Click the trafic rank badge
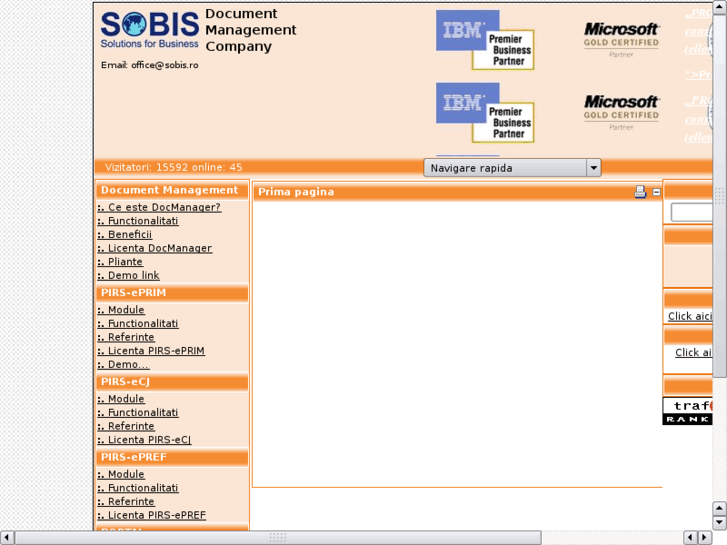The width and height of the screenshot is (727, 545). [688, 411]
